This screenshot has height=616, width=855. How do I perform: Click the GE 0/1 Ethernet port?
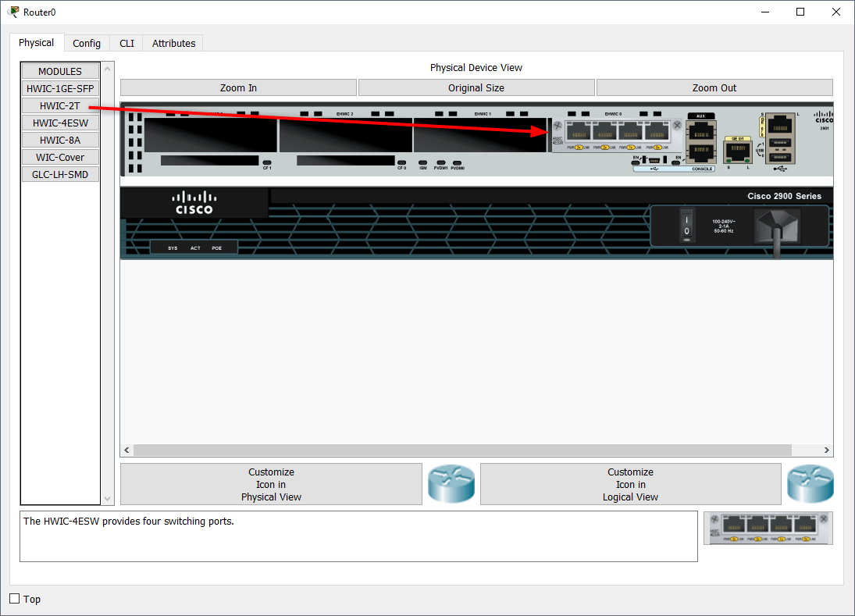[738, 151]
